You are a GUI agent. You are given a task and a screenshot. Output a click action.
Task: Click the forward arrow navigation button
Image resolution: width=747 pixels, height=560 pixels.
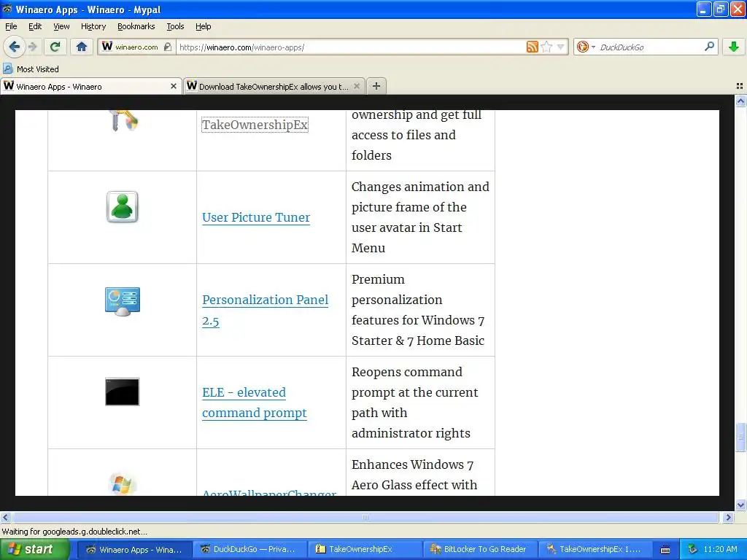(32, 47)
